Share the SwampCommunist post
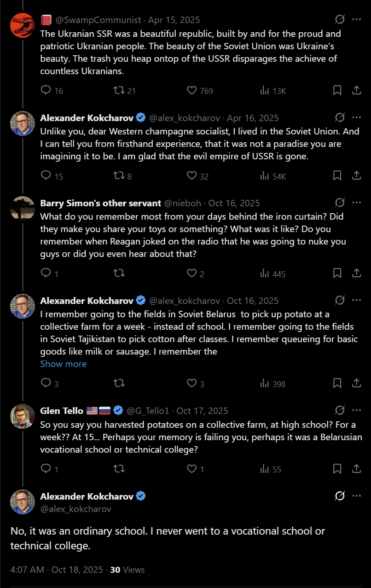The width and height of the screenshot is (371, 588). pos(356,90)
